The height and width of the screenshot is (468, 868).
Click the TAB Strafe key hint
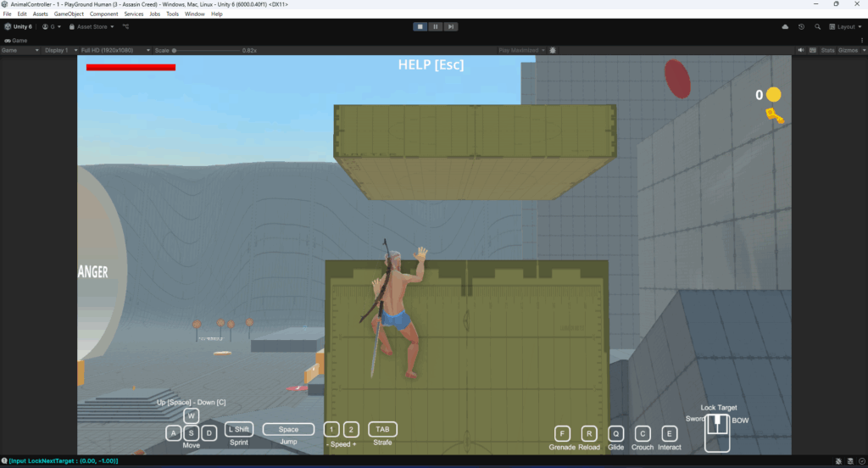[382, 429]
